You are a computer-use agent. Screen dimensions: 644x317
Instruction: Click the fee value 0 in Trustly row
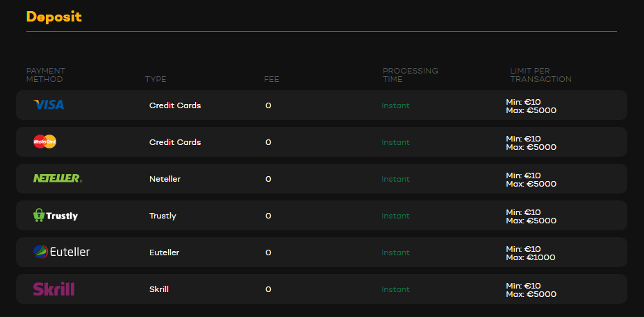(x=268, y=216)
